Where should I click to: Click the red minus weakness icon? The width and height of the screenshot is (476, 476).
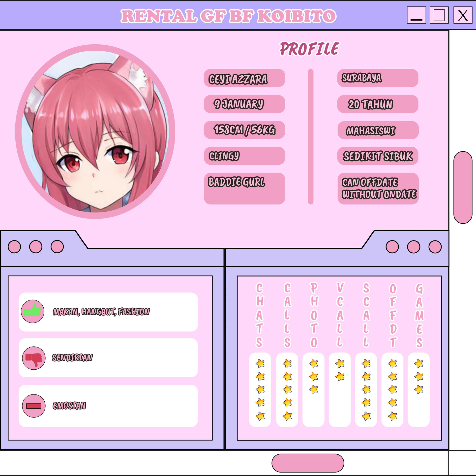(x=34, y=406)
